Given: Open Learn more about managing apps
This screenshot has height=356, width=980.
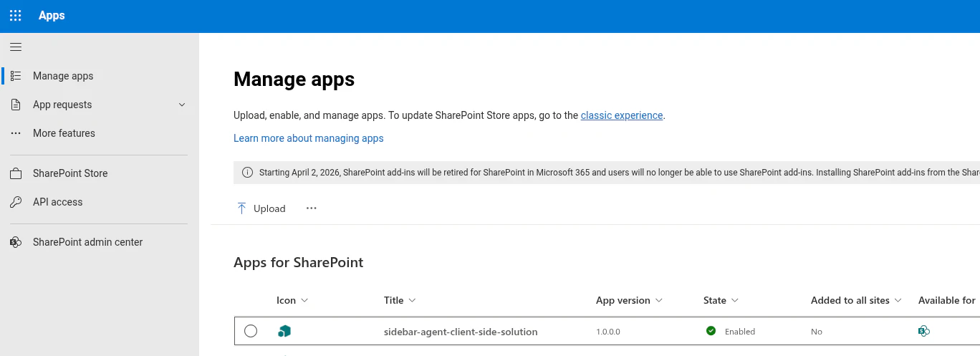Looking at the screenshot, I should [x=309, y=138].
